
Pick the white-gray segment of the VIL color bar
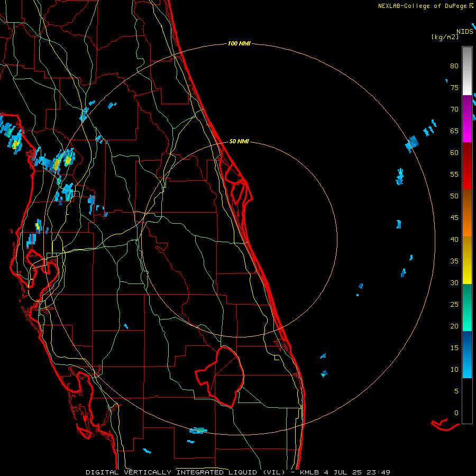click(x=467, y=71)
